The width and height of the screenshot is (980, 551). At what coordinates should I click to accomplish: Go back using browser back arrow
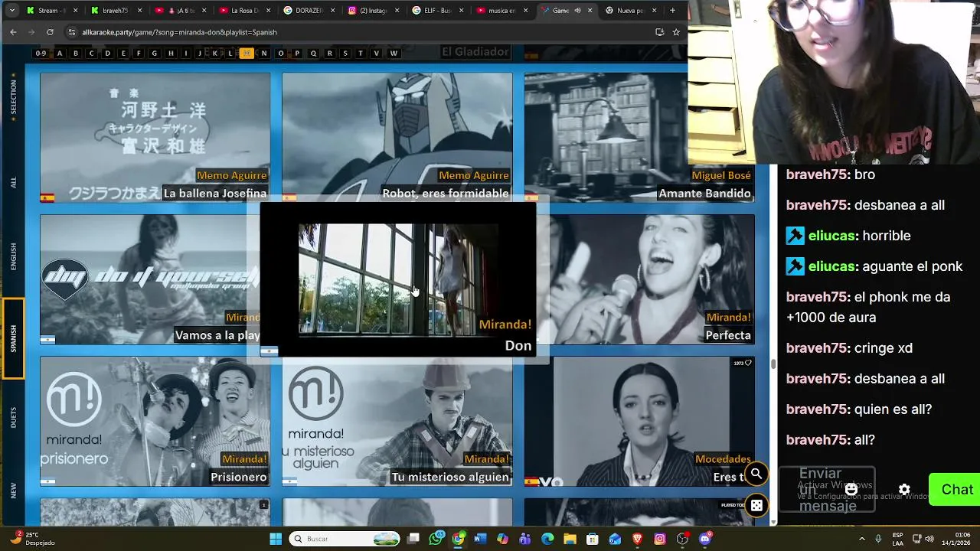tap(13, 32)
